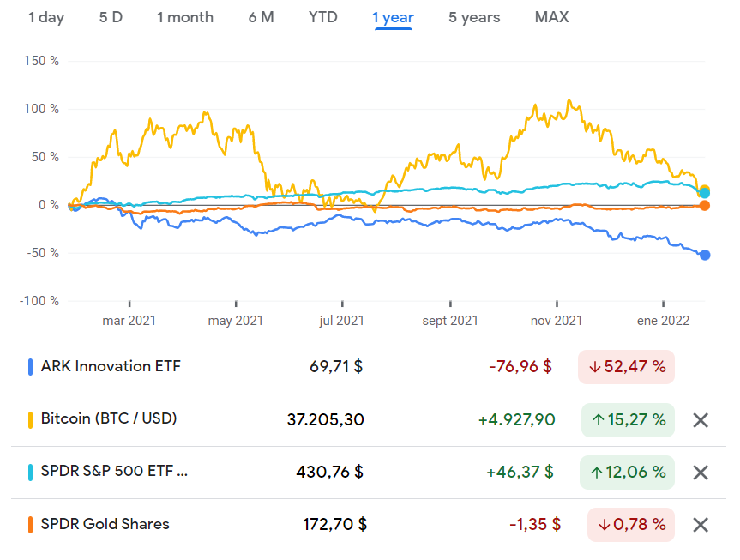
Task: Select the 1 day time range
Action: click(x=46, y=16)
